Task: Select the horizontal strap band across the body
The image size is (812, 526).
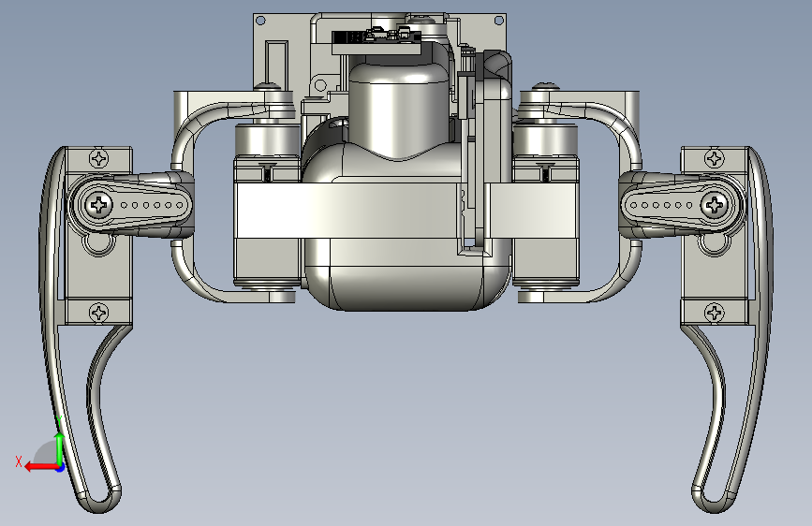Action: pos(346,211)
